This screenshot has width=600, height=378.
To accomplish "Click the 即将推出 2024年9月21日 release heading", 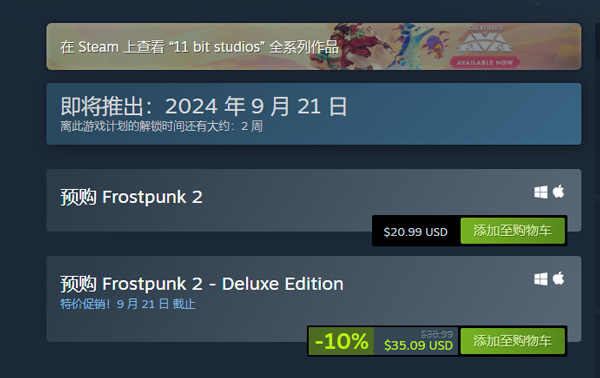I will pyautogui.click(x=204, y=106).
